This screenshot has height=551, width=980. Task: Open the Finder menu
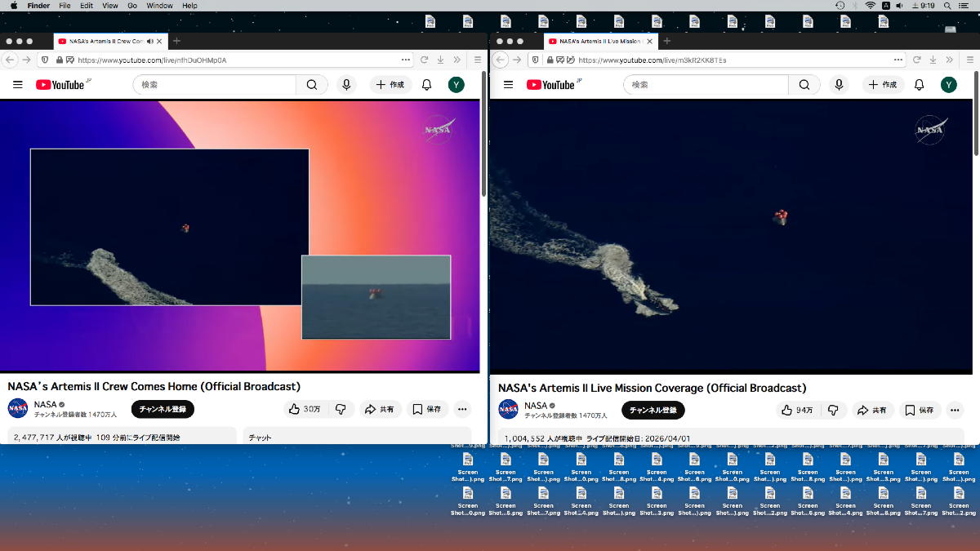click(38, 6)
